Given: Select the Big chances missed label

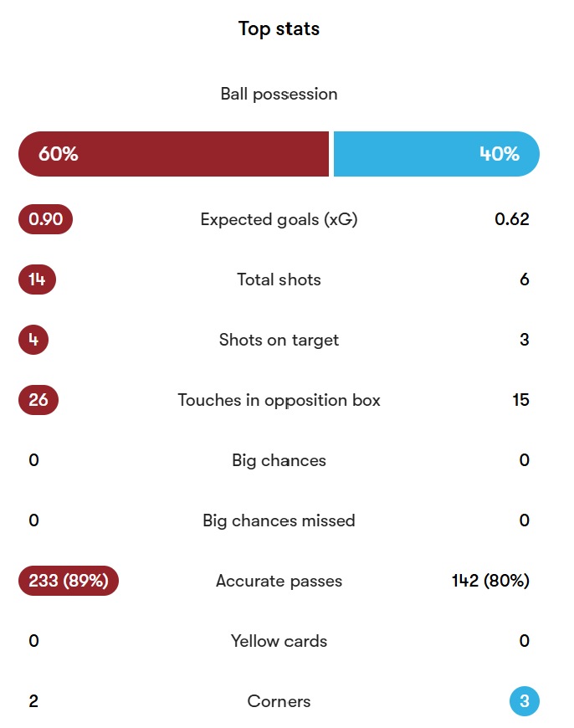Looking at the screenshot, I should (x=279, y=520).
